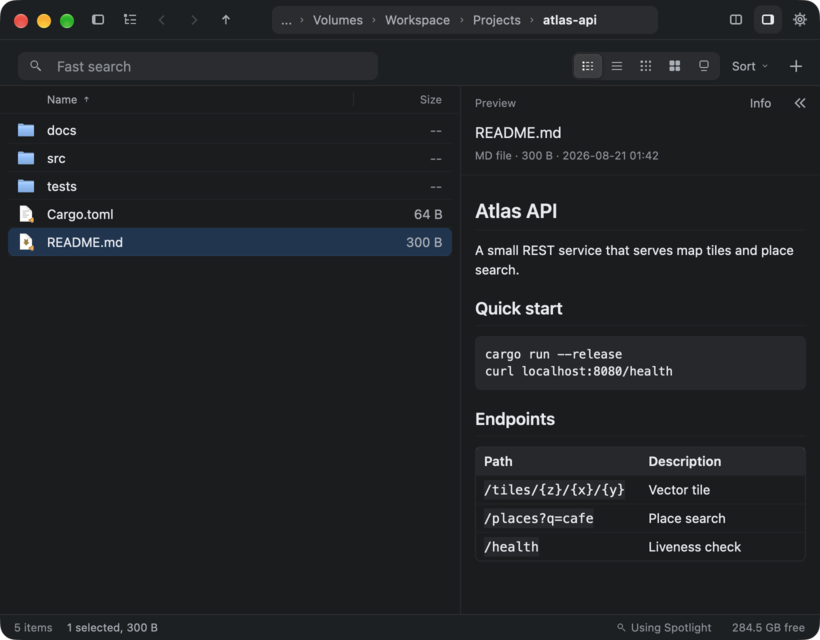Viewport: 820px width, 640px height.
Task: Click /places?q=cafe table cell
Action: [538, 519]
